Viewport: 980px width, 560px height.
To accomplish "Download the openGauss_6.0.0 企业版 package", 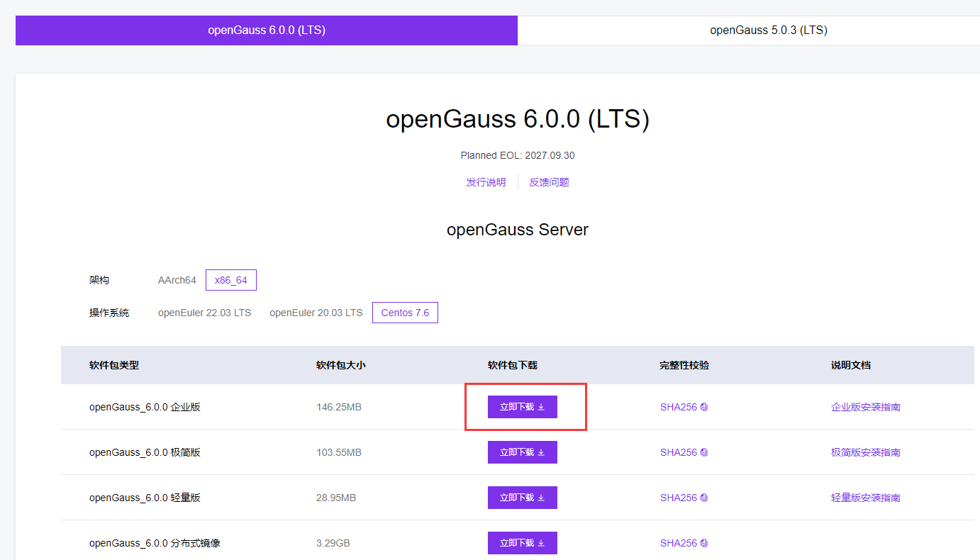I will (523, 407).
